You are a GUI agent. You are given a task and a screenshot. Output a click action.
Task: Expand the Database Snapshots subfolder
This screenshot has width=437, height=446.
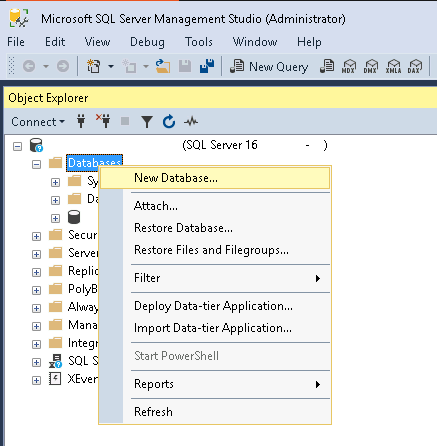55,200
